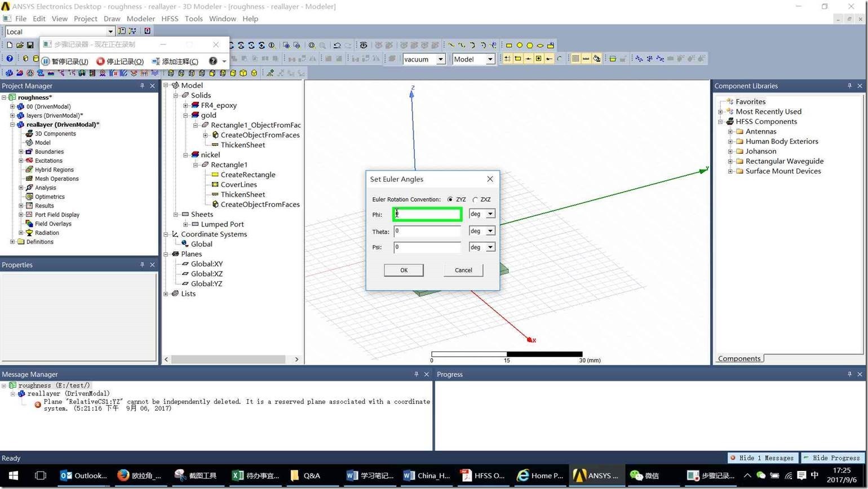Open the Modeler menu
The width and height of the screenshot is (868, 489).
140,19
